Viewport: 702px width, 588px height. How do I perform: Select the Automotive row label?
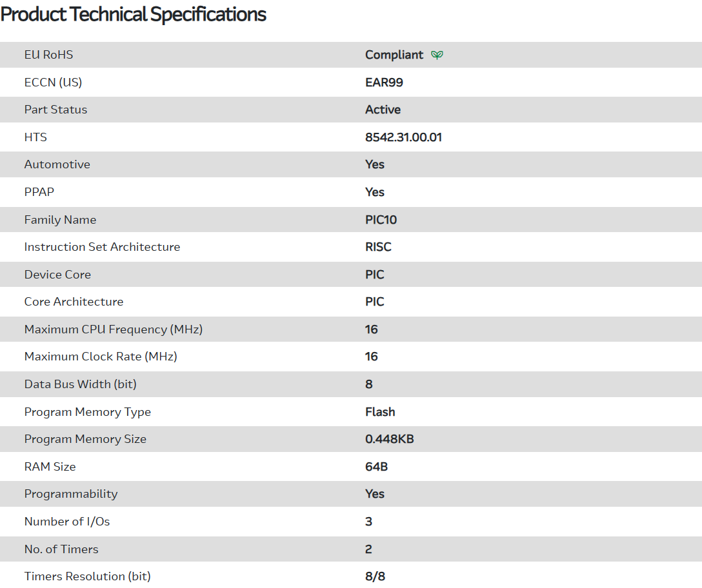57,164
